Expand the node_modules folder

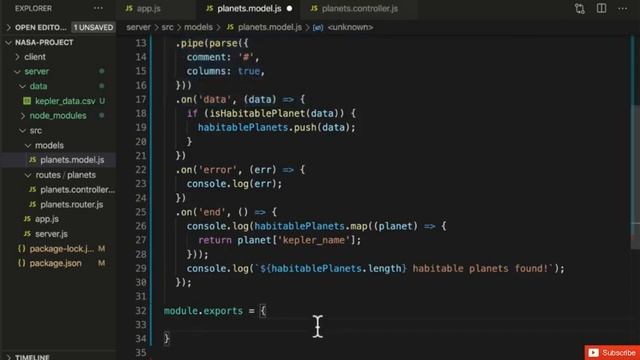coord(58,116)
